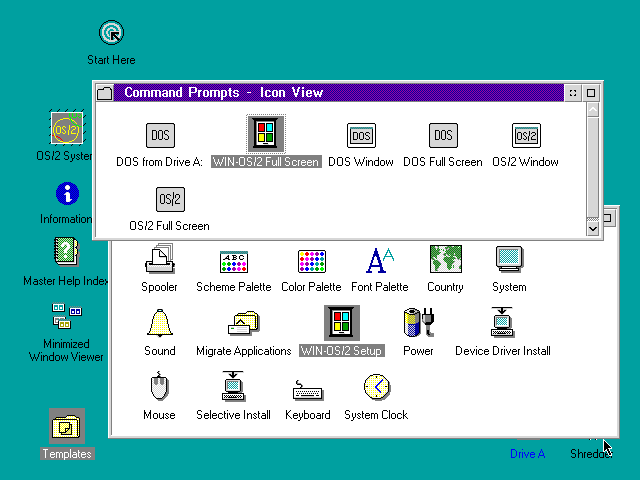Open the Minimized Window Viewer icon

point(67,316)
